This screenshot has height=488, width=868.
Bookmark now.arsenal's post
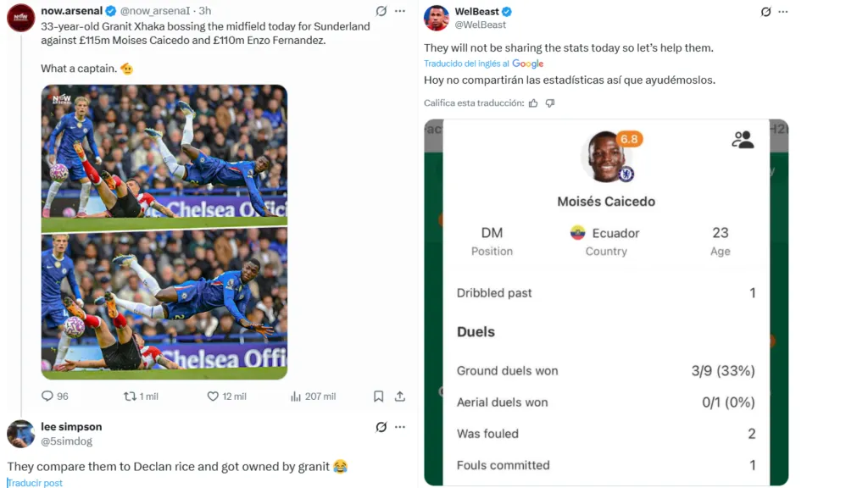click(x=379, y=395)
